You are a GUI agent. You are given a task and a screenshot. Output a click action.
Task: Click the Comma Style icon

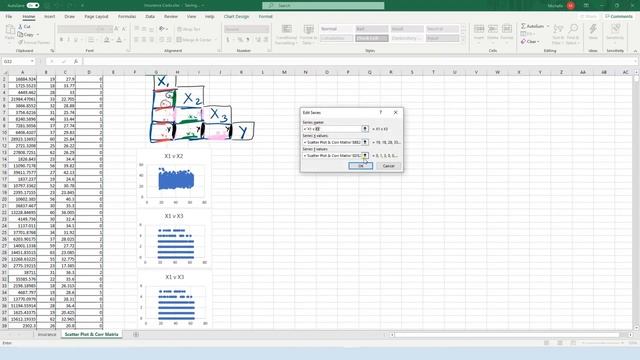[248, 40]
